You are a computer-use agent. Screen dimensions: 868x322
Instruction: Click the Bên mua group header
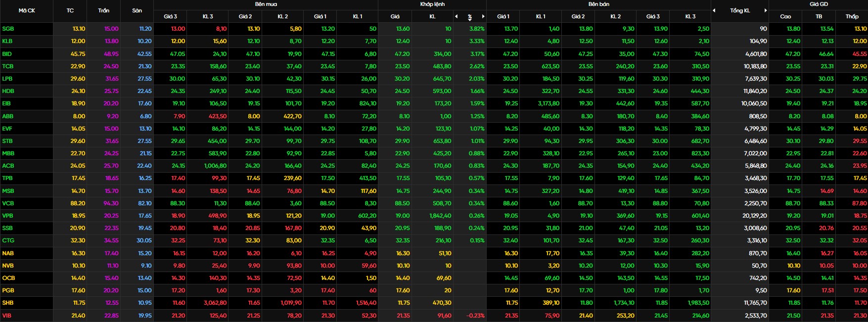coord(266,4)
